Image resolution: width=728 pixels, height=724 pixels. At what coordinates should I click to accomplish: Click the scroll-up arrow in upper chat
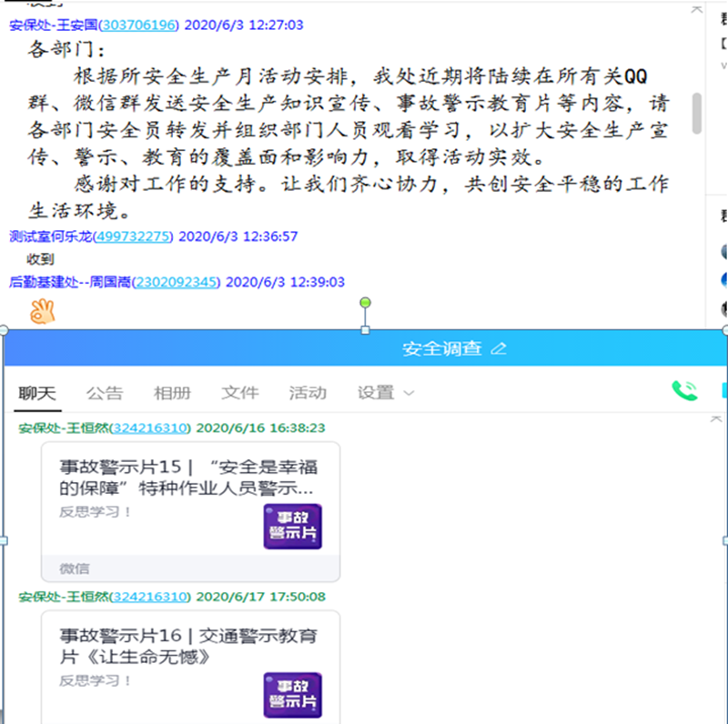click(697, 10)
